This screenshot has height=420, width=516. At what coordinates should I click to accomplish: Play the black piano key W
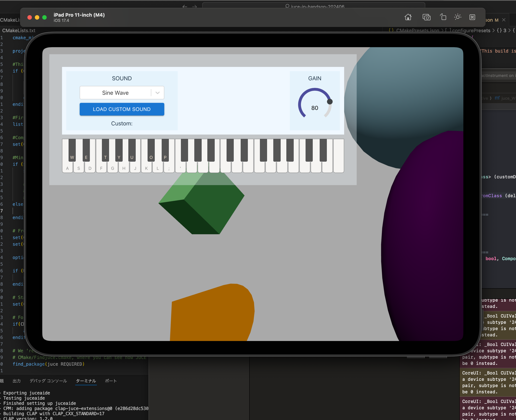(x=72, y=150)
